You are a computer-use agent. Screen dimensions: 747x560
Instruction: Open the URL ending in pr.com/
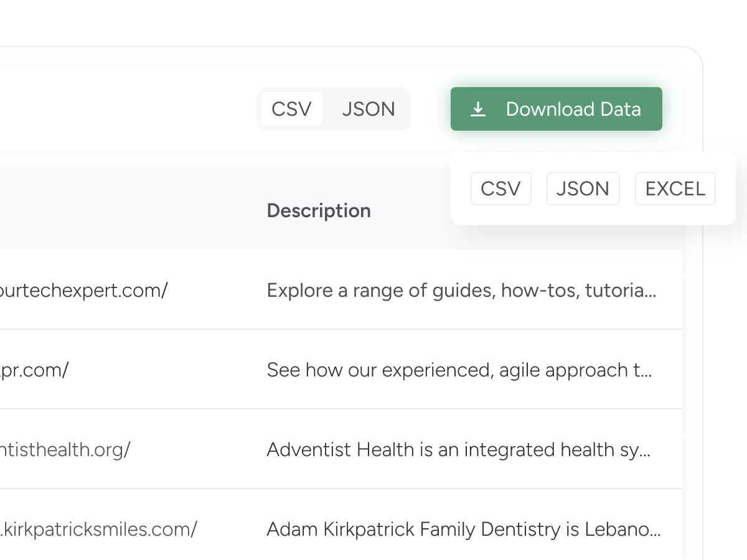[34, 370]
